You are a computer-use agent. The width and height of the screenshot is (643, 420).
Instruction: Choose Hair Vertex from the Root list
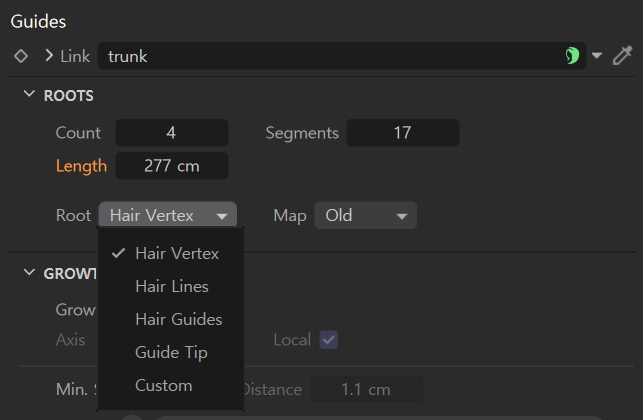(x=177, y=254)
